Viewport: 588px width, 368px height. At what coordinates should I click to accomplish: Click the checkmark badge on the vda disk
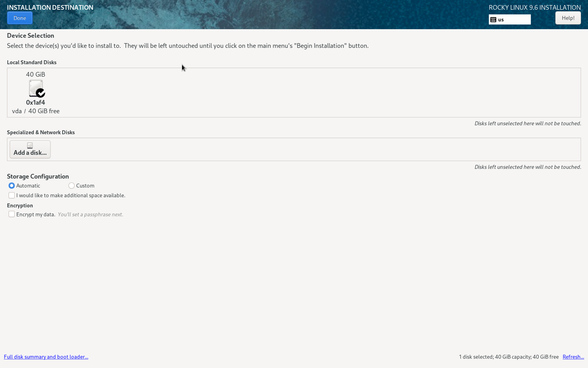coord(41,93)
